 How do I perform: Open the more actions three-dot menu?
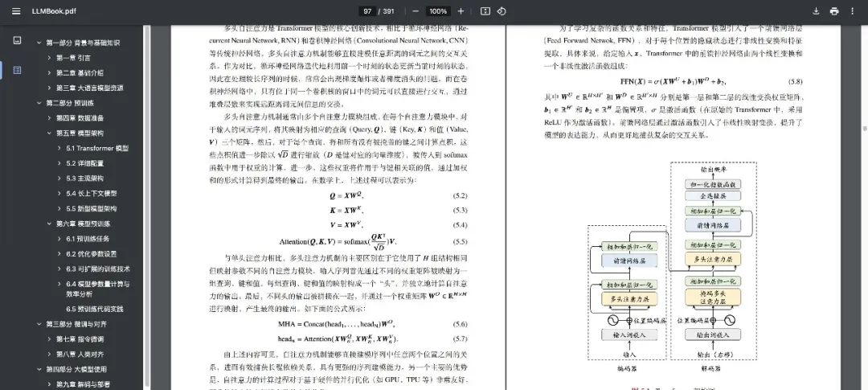tap(853, 11)
